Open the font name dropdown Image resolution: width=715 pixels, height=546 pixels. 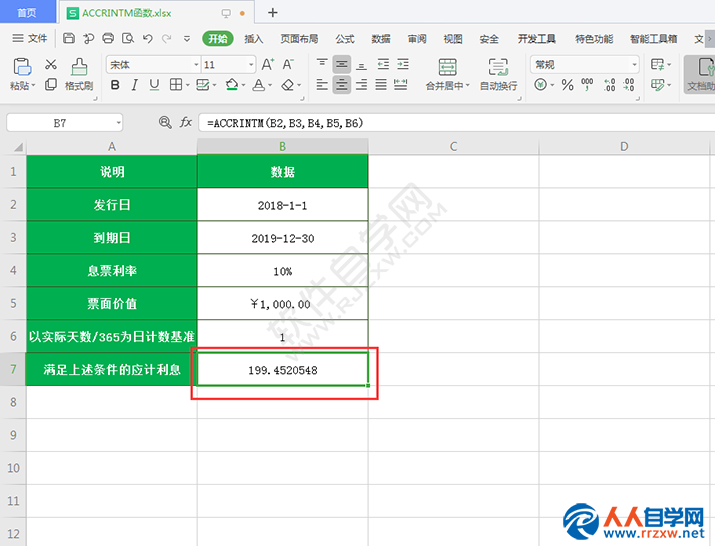(196, 65)
